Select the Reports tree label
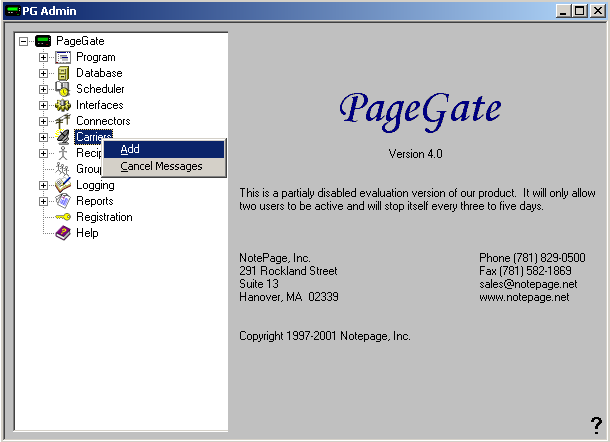This screenshot has height=442, width=610. (x=95, y=201)
